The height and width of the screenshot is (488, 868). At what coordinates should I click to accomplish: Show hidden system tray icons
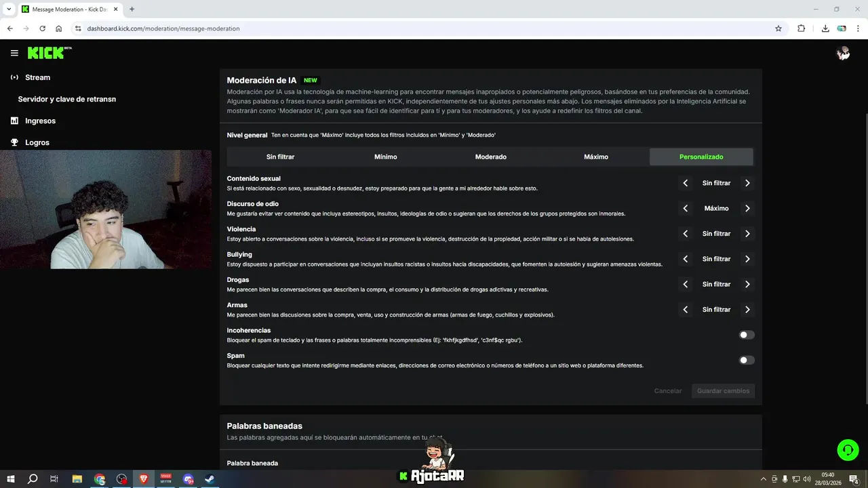[x=764, y=479]
